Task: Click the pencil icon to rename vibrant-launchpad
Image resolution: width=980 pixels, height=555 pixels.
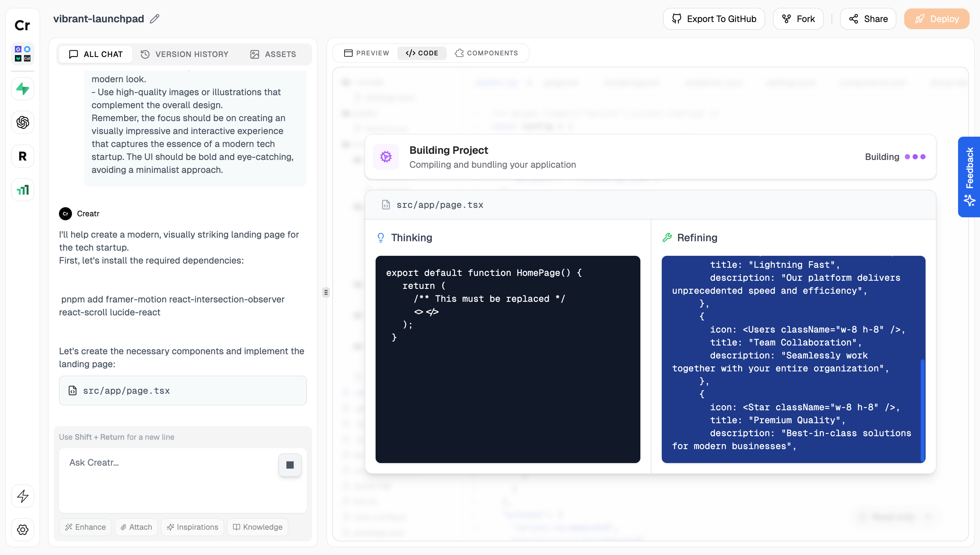Action: [154, 18]
